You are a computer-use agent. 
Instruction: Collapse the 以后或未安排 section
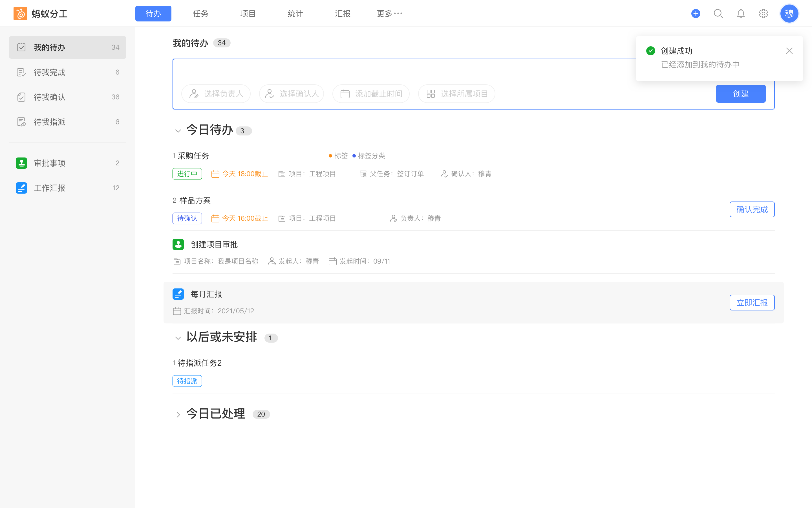(x=178, y=338)
